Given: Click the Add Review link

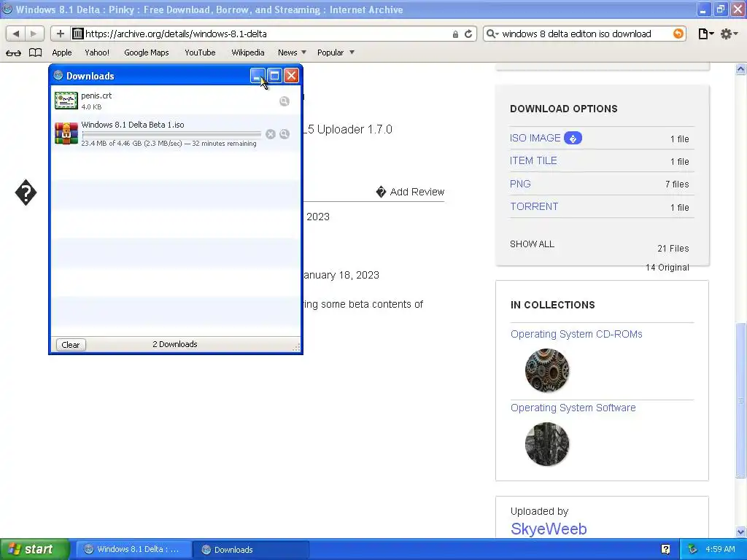Looking at the screenshot, I should tap(410, 192).
